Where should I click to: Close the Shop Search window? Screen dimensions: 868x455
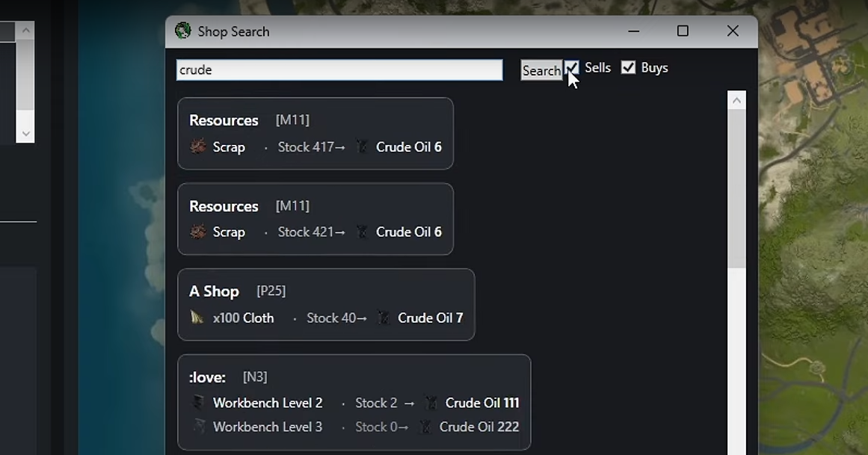tap(733, 31)
